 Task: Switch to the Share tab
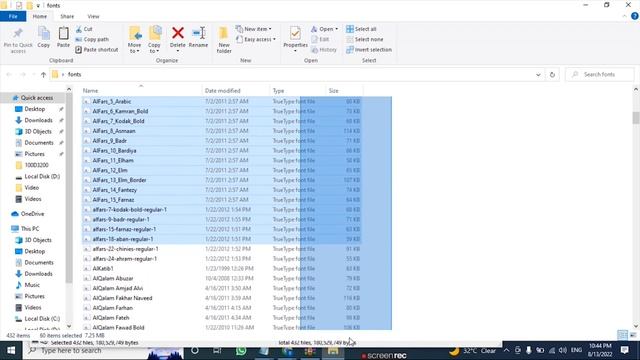click(x=67, y=16)
